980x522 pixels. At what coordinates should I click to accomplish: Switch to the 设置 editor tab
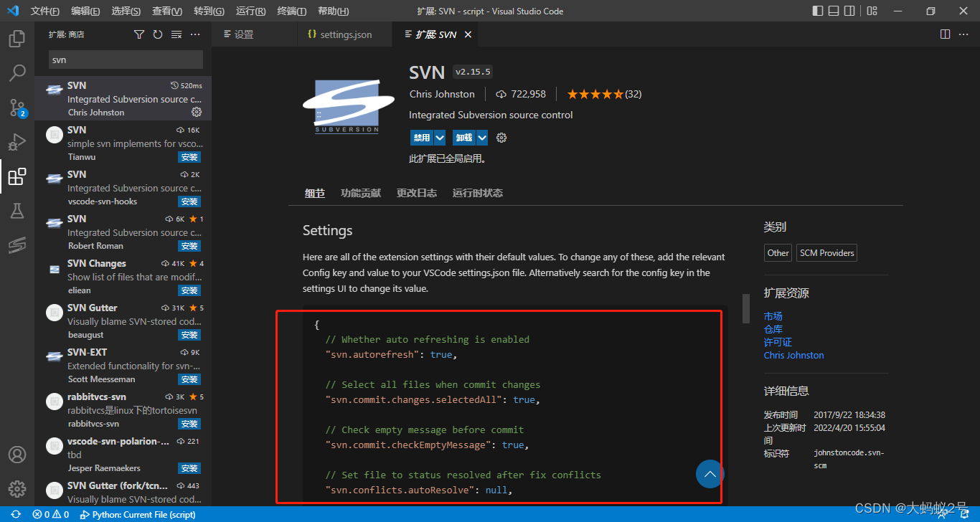pos(255,34)
